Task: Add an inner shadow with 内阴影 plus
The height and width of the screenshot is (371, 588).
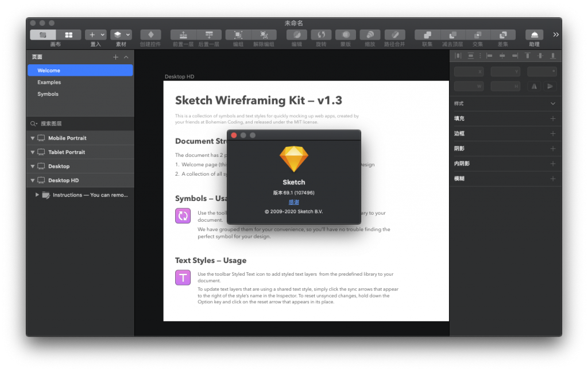Action: pyautogui.click(x=553, y=164)
